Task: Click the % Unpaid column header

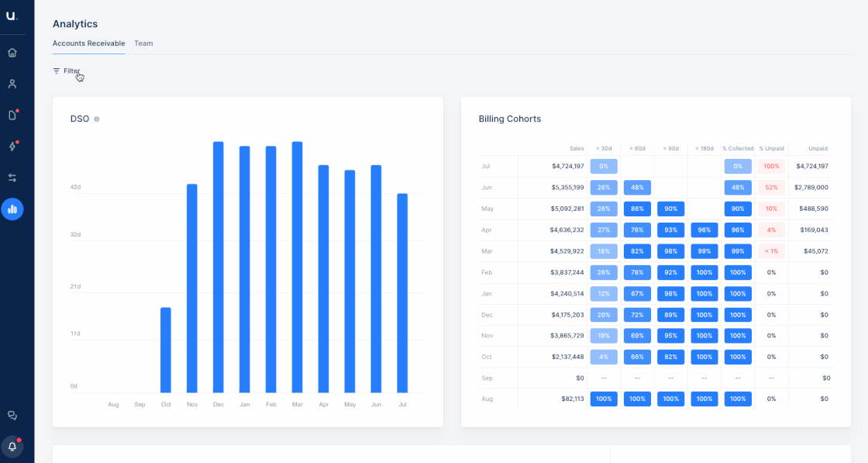Action: (x=772, y=148)
